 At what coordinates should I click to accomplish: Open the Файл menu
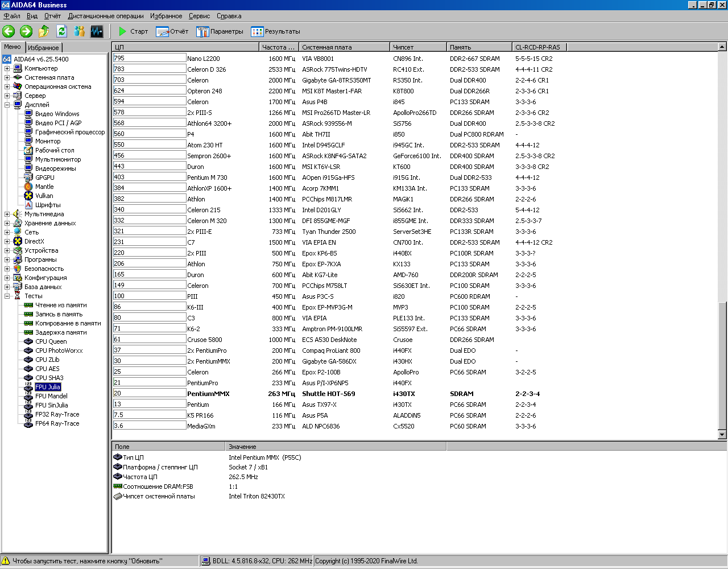[12, 16]
